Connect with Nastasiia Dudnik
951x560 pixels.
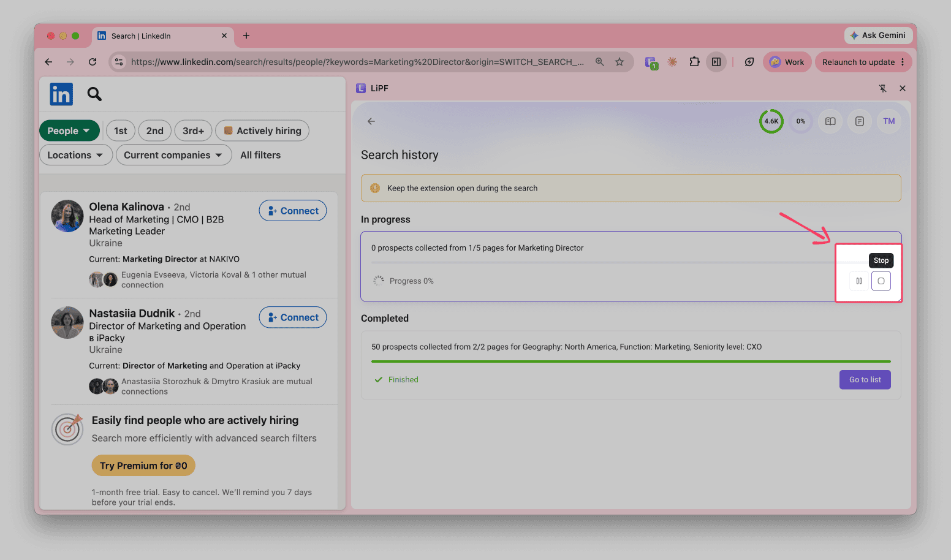[293, 317]
